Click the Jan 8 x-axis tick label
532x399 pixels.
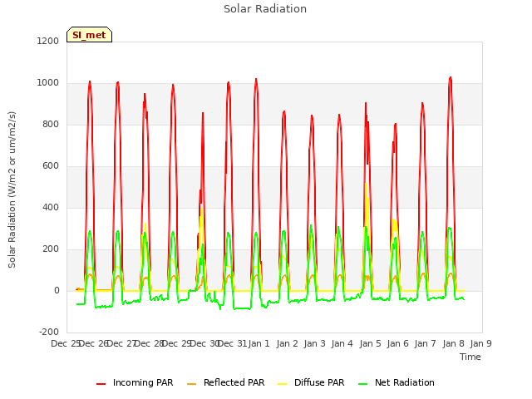(x=453, y=343)
